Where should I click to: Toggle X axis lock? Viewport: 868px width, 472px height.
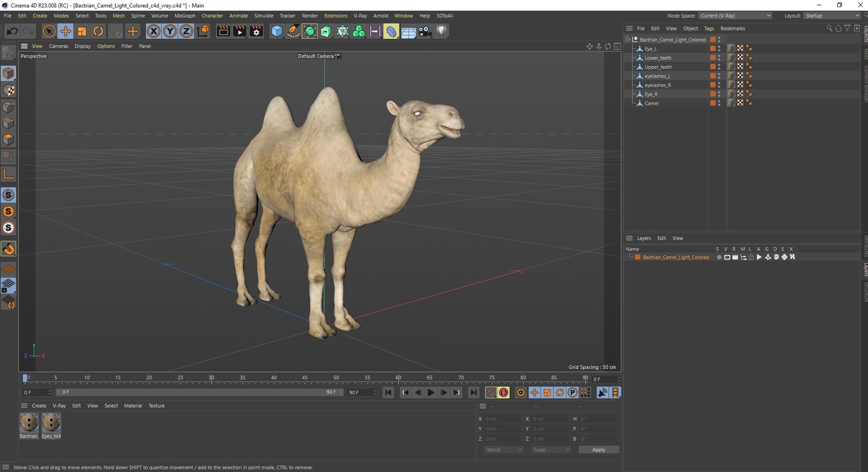coord(154,31)
